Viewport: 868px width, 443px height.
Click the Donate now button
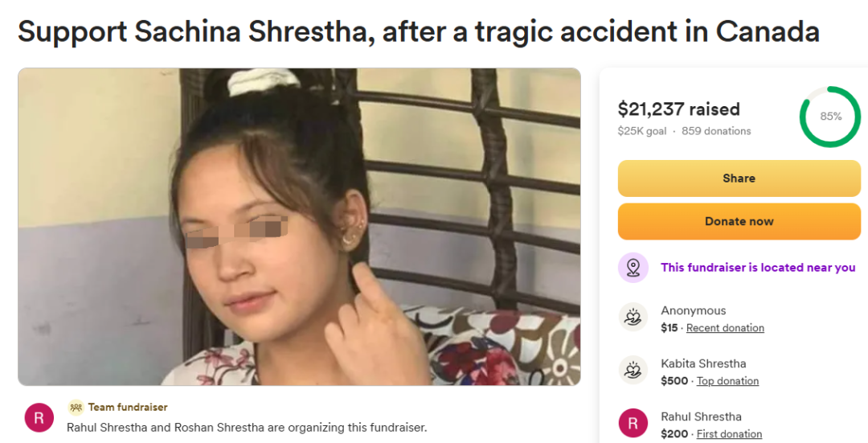(x=739, y=222)
